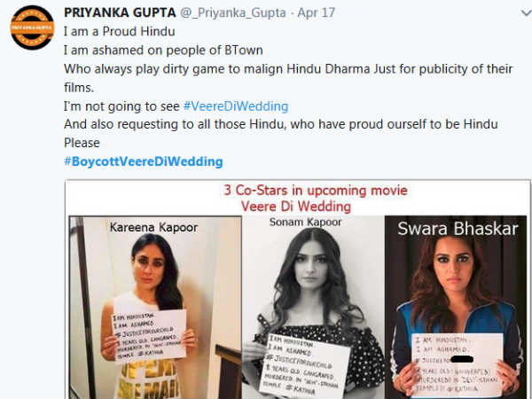The width and height of the screenshot is (532, 399).
Task: Click the red 'Veere Di Wedding' title text
Action: pos(296,207)
